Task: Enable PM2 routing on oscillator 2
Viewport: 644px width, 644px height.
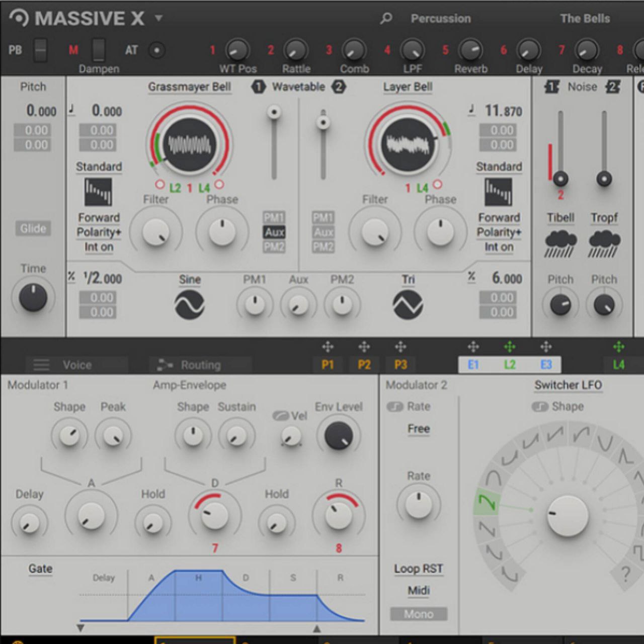Action: pyautogui.click(x=323, y=247)
